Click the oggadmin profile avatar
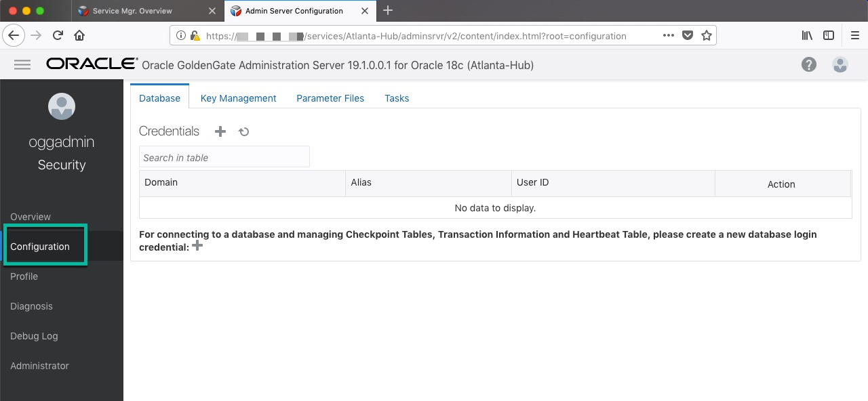This screenshot has height=401, width=868. tap(62, 106)
